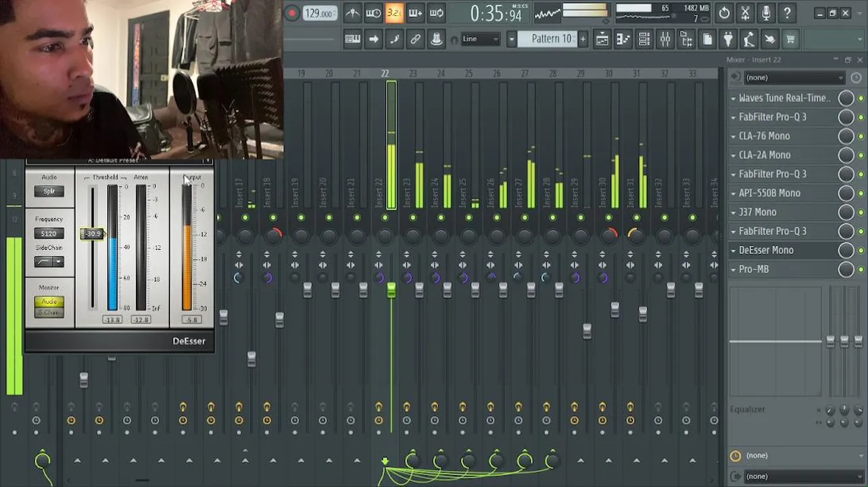Enable the wait-for-input icon in the toolbar
Viewport: 868px width, 487px height.
coord(373,13)
